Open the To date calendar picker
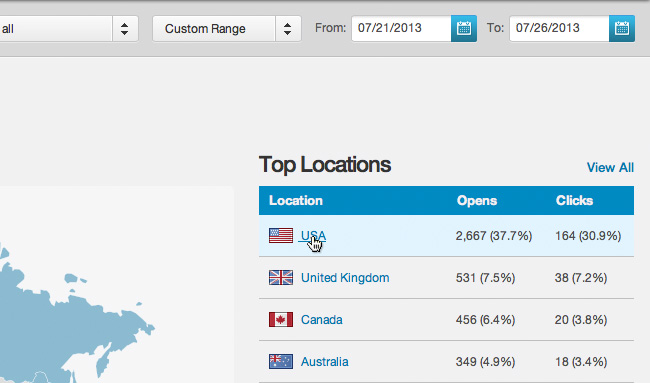Screen dimensions: 650x383 click(x=622, y=29)
